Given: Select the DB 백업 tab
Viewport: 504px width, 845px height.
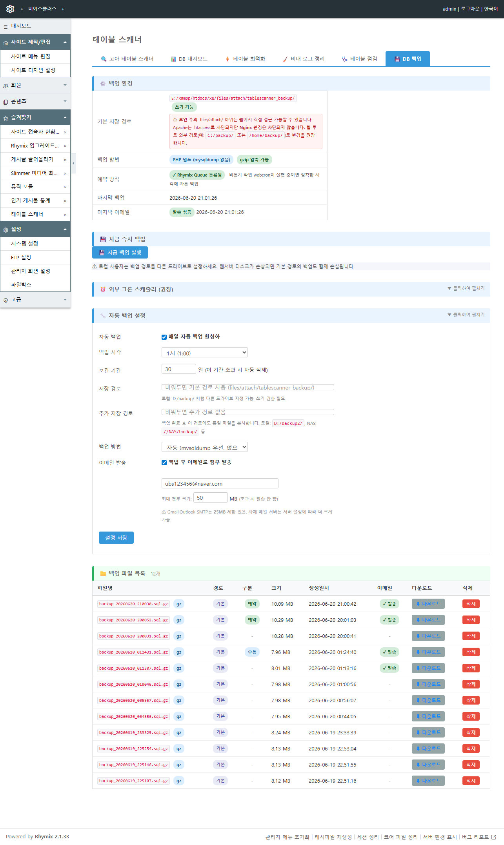Looking at the screenshot, I should [x=408, y=59].
